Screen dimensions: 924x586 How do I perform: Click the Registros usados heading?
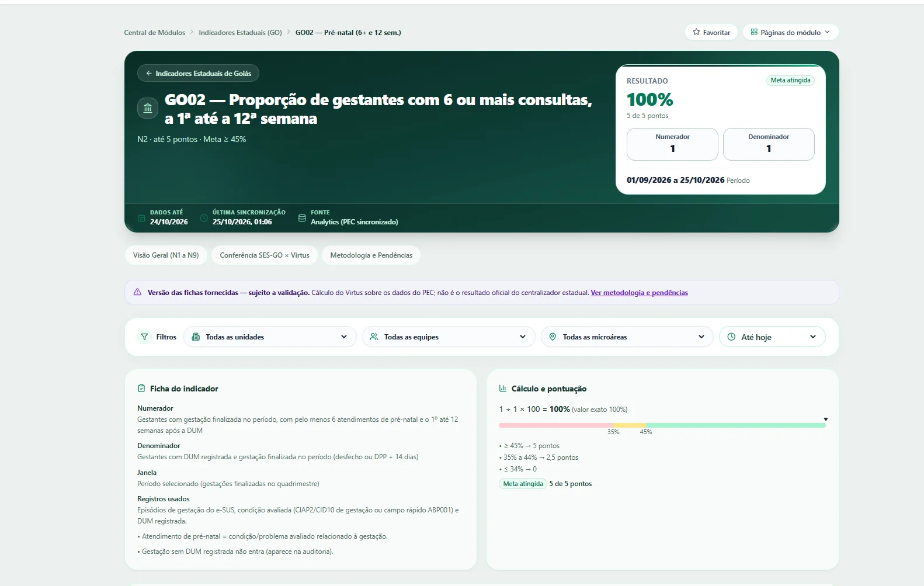[x=164, y=499]
